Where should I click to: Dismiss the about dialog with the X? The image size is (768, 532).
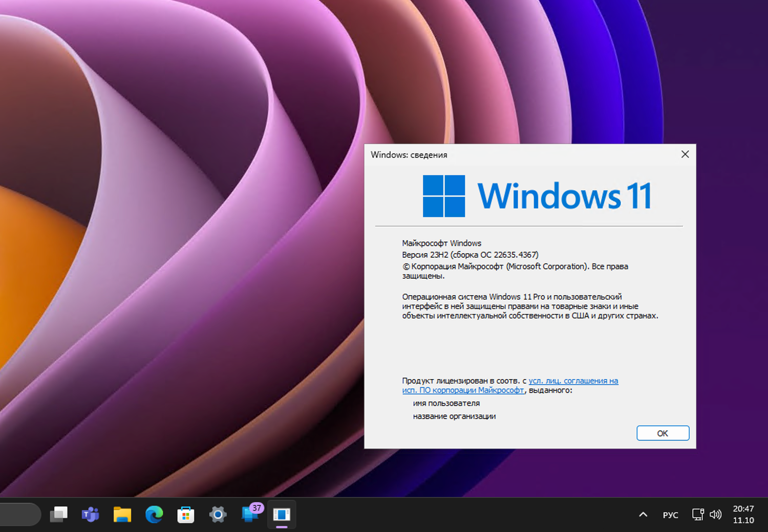685,154
